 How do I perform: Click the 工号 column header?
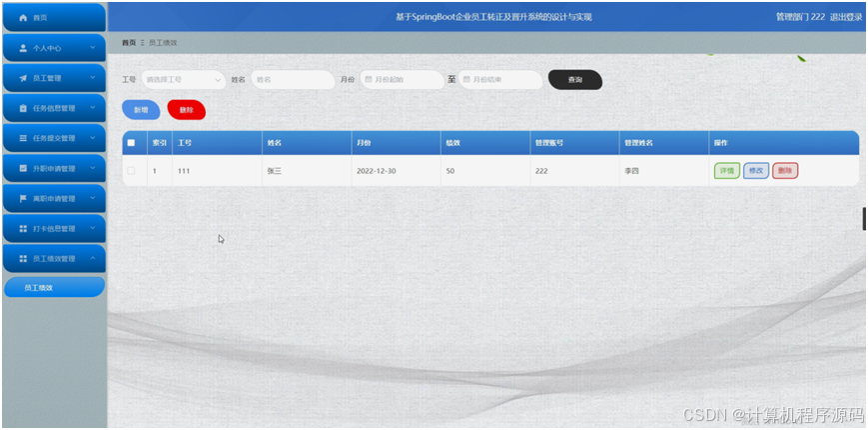217,143
